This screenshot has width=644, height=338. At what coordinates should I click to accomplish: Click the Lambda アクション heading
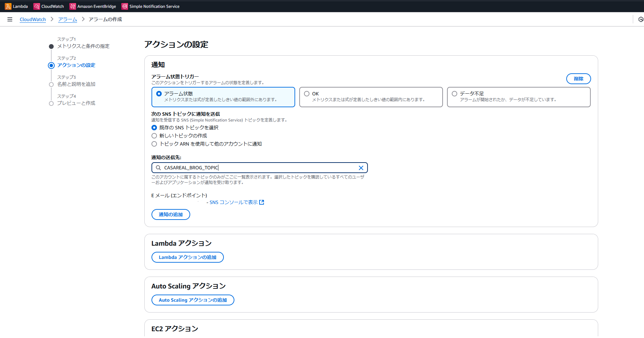(181, 243)
